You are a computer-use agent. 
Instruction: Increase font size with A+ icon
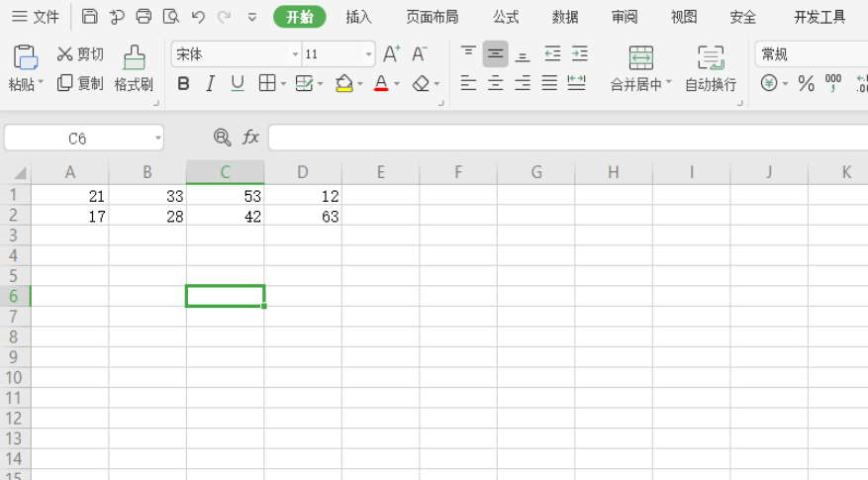click(392, 53)
